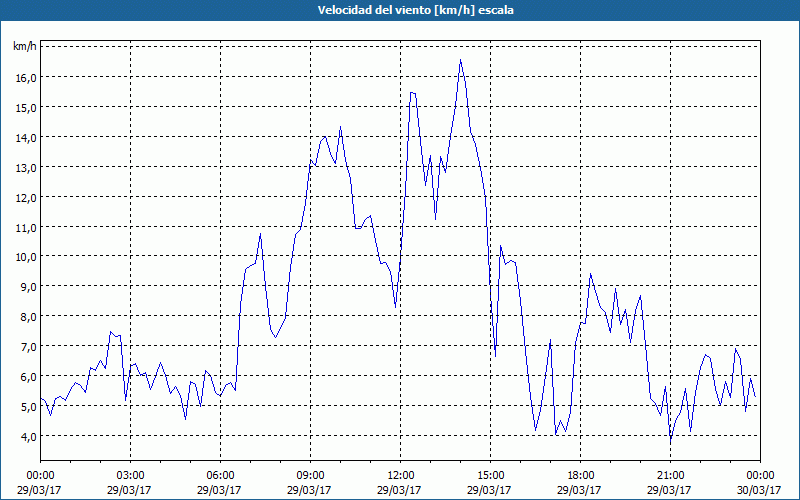Click the 03:00 time axis label

point(131,476)
